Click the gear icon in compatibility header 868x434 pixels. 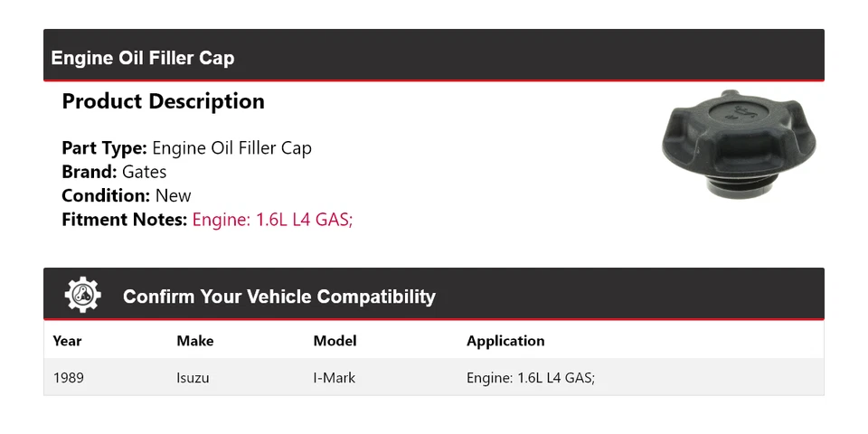point(82,295)
